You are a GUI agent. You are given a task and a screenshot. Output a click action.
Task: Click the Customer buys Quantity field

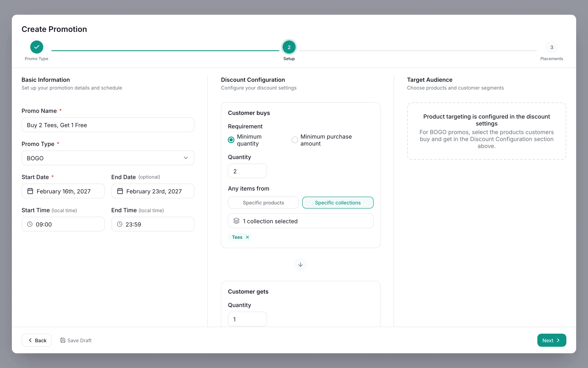(247, 171)
